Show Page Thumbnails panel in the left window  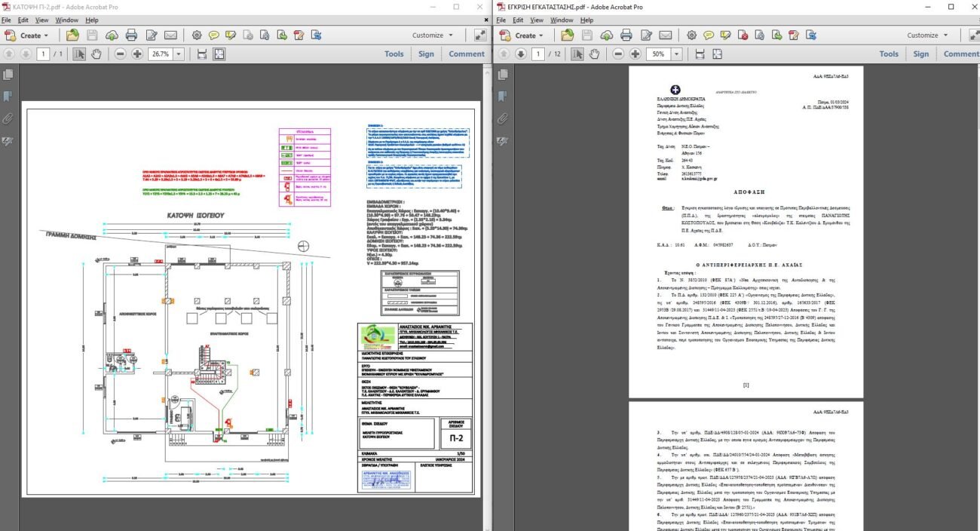[x=8, y=74]
